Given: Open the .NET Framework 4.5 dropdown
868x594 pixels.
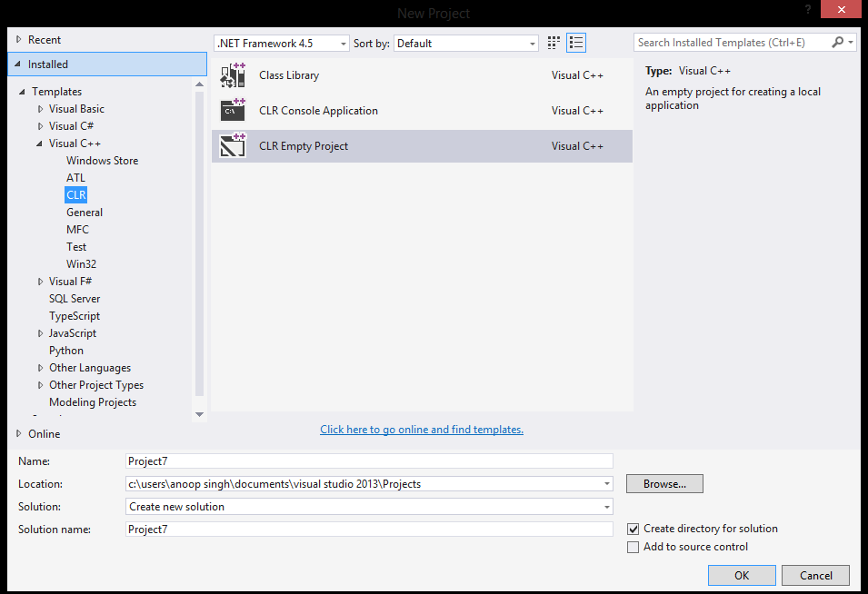Looking at the screenshot, I should pyautogui.click(x=344, y=43).
